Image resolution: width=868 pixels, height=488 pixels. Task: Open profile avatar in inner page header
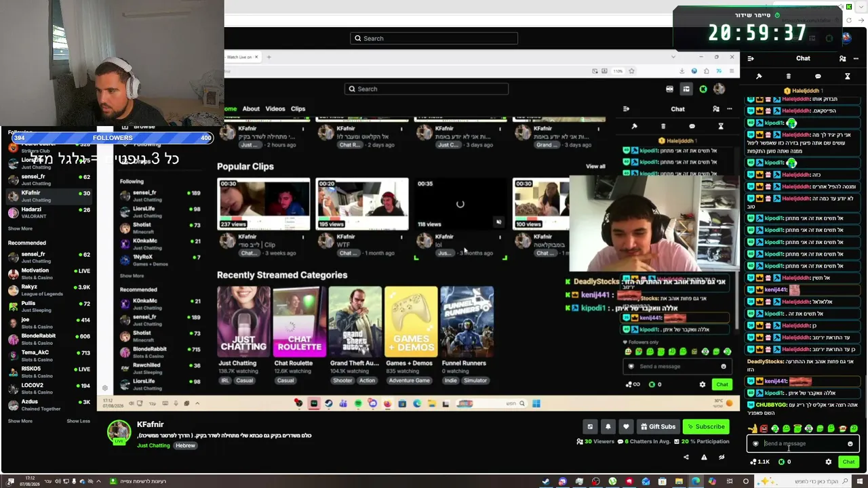719,89
